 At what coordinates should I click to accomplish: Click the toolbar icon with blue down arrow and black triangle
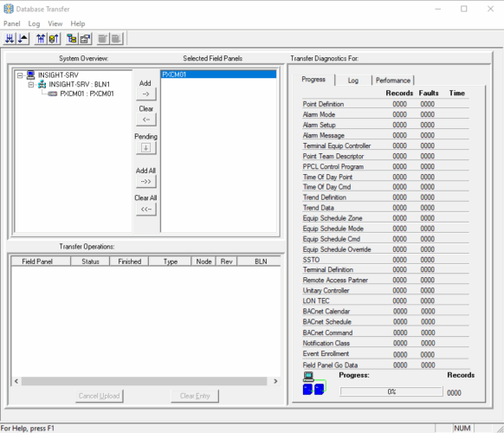(x=23, y=39)
